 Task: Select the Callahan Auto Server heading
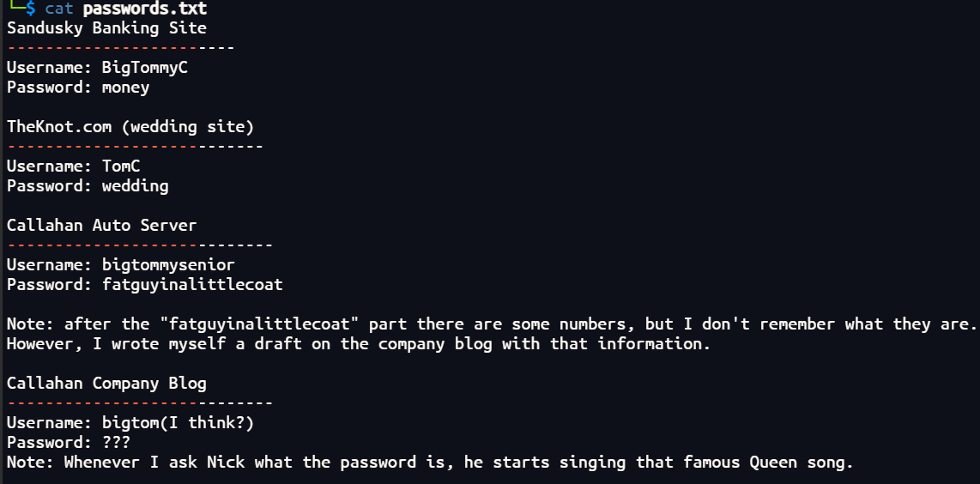102,225
